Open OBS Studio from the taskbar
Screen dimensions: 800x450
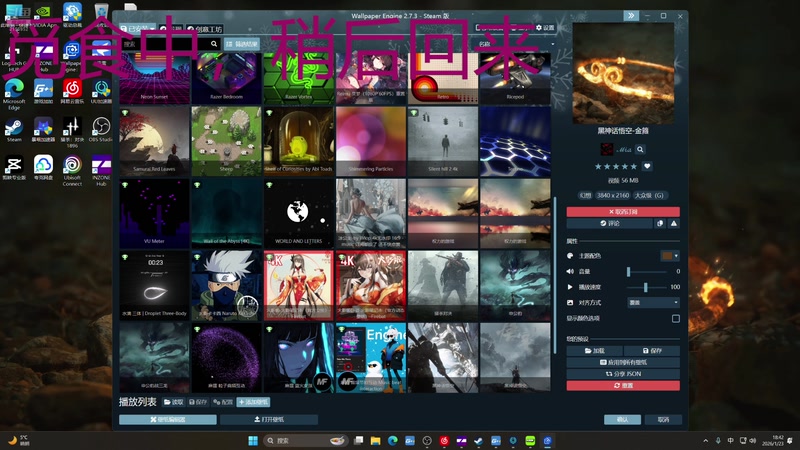click(427, 440)
